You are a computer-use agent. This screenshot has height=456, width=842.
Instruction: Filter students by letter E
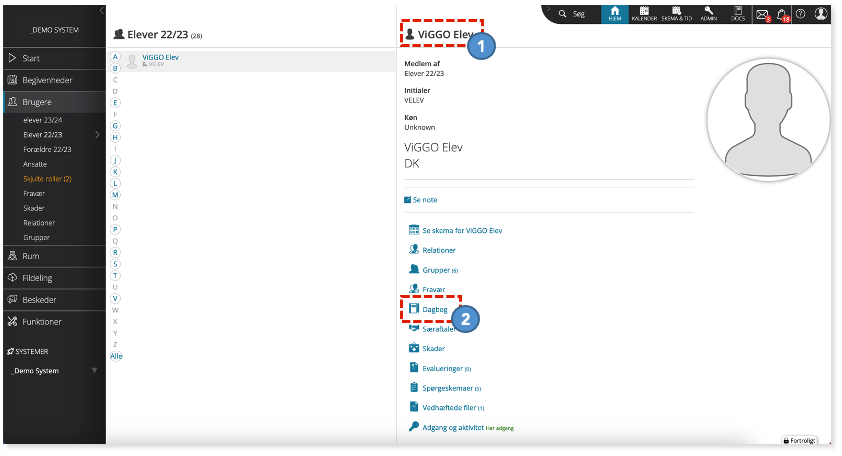(x=115, y=103)
